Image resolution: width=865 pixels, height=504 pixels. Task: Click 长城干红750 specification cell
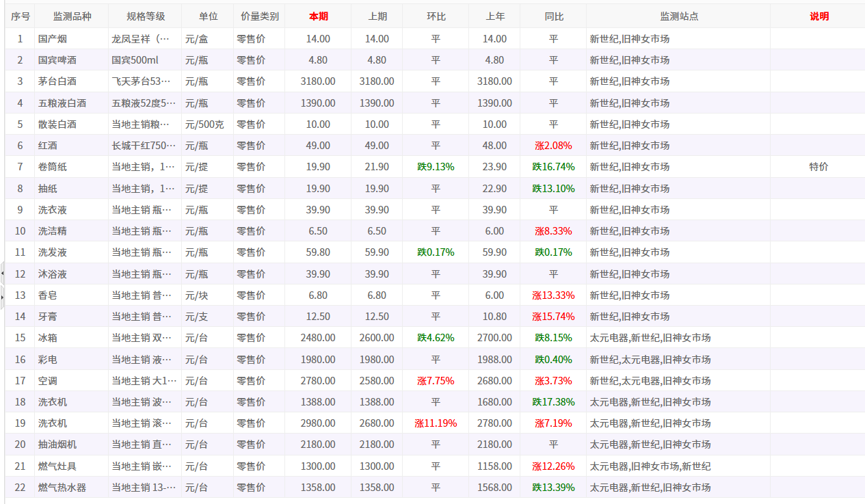(144, 146)
